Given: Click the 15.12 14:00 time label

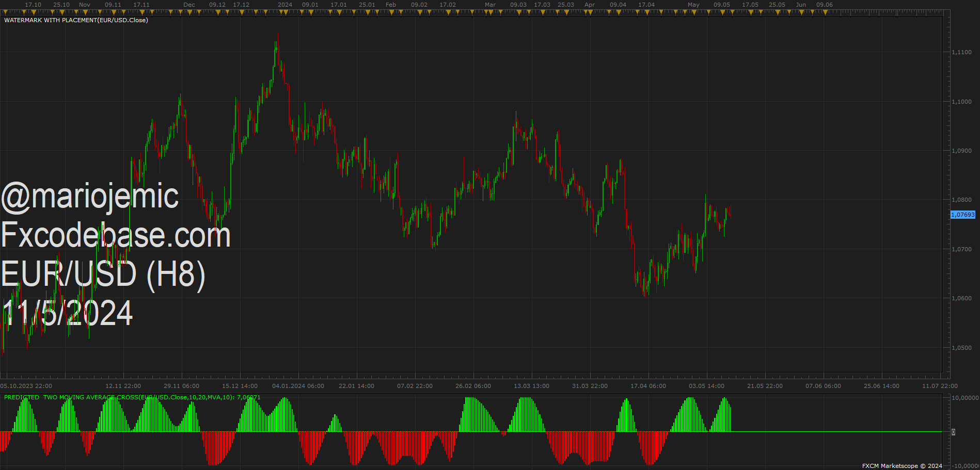Looking at the screenshot, I should pyautogui.click(x=240, y=386).
